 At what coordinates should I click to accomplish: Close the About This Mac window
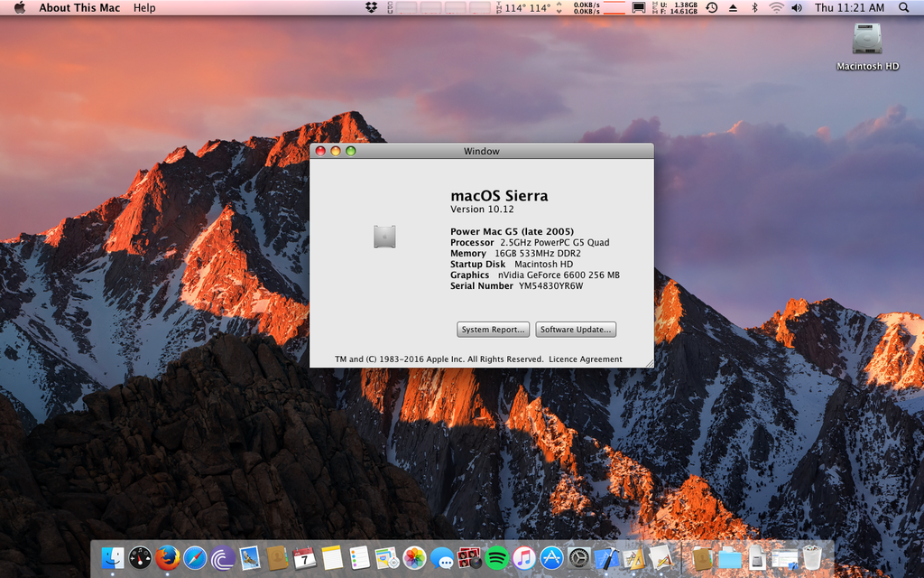[320, 151]
